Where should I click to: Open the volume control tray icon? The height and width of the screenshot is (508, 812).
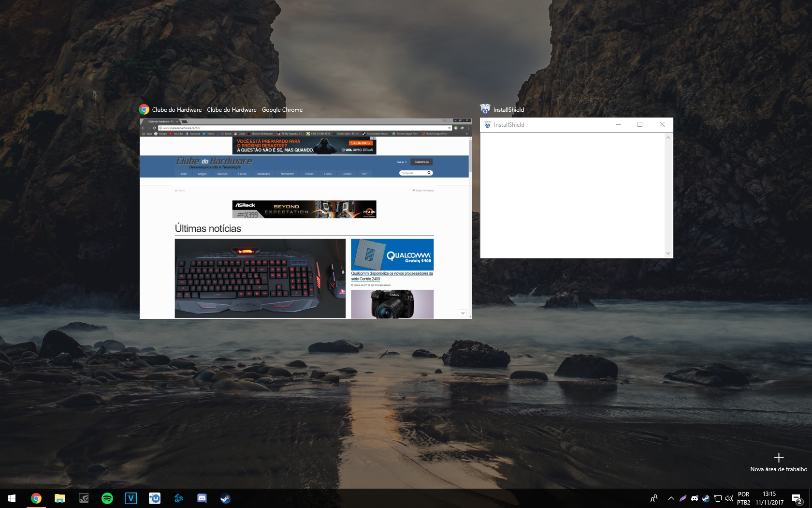[x=729, y=498]
